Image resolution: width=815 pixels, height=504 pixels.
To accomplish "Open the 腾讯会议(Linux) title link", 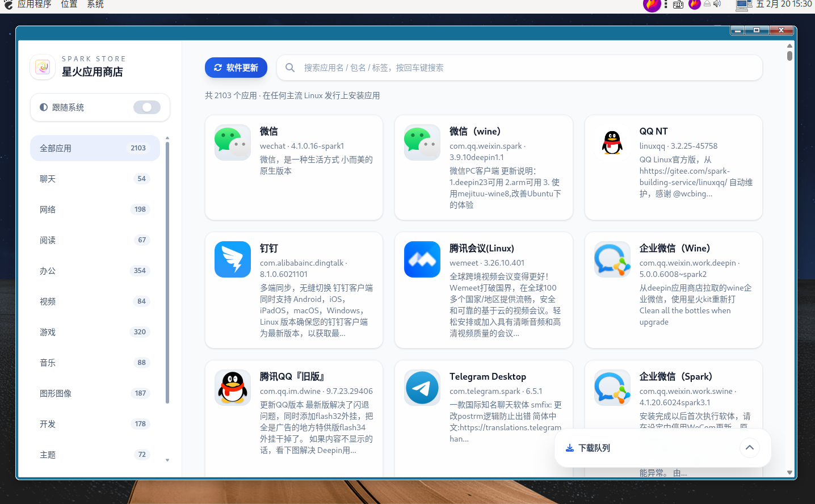I will coord(482,248).
